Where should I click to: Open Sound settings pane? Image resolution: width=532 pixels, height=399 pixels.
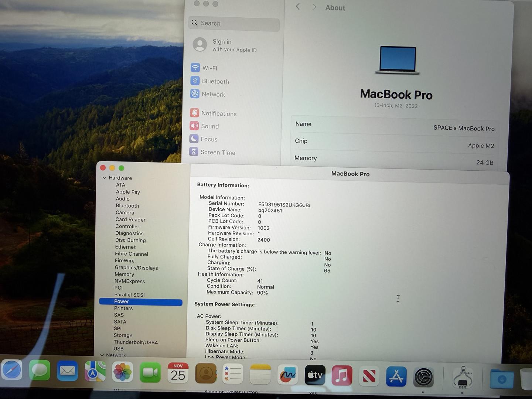coord(209,126)
